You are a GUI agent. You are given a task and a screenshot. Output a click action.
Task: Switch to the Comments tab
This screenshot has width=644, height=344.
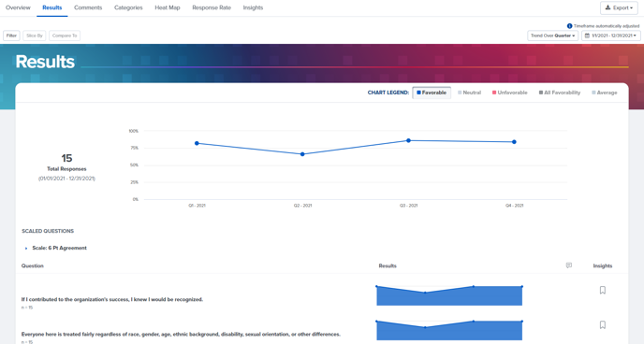click(88, 7)
